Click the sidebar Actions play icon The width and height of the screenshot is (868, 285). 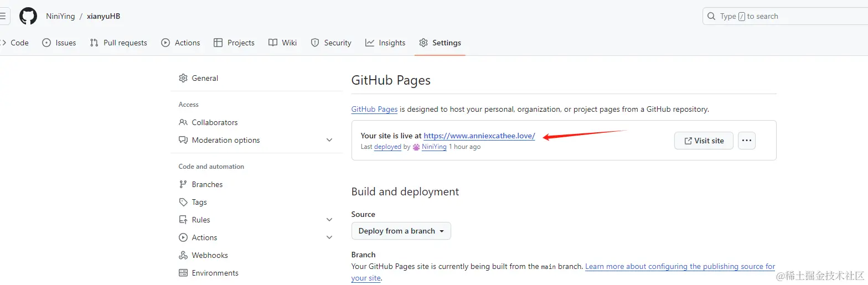[183, 237]
